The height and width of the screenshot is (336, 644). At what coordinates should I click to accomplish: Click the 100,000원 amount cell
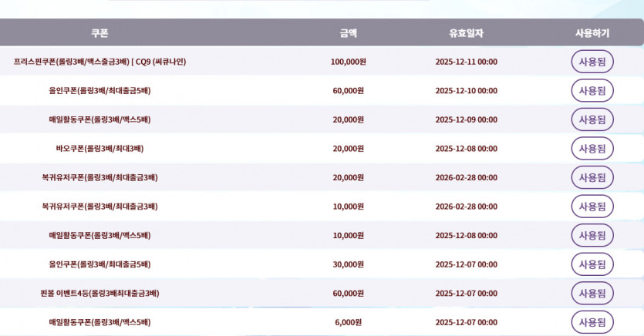pos(348,62)
